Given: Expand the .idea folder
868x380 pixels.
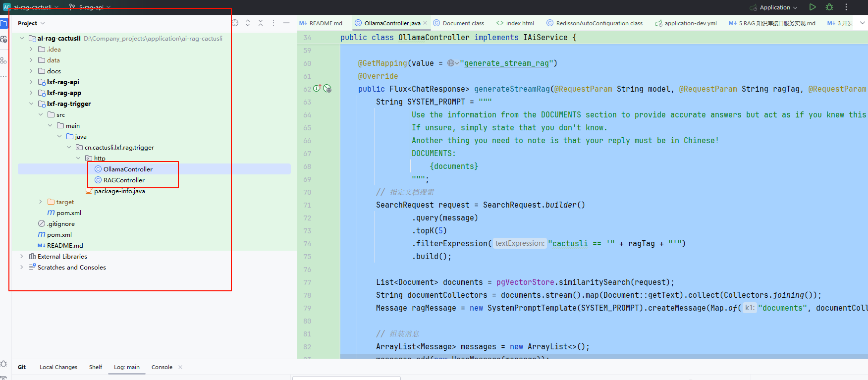Looking at the screenshot, I should pyautogui.click(x=31, y=49).
